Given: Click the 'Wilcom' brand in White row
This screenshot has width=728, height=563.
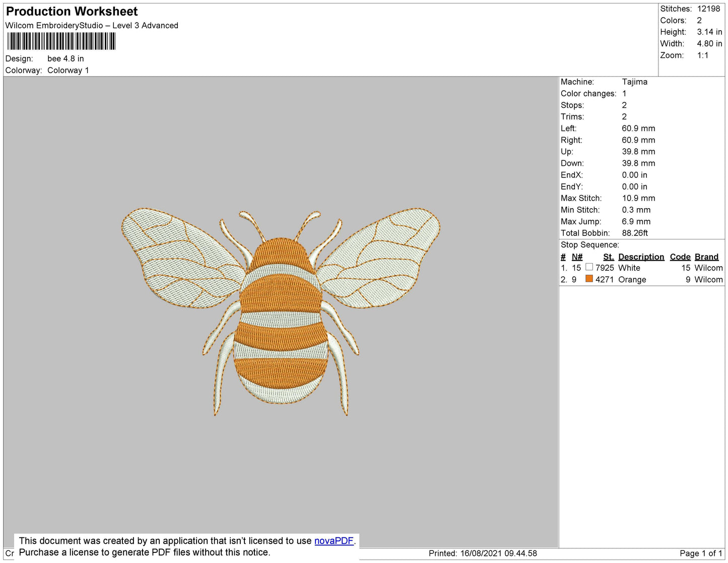Looking at the screenshot, I should [708, 268].
